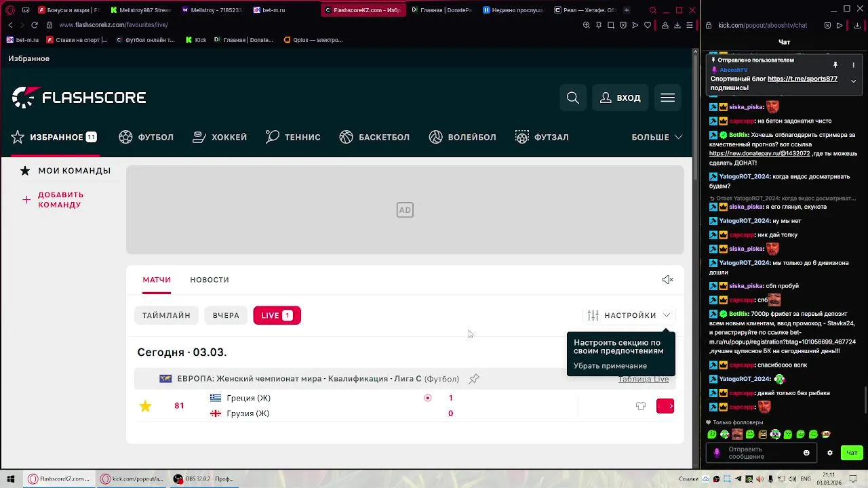Open the Футбол sport section
The height and width of the screenshot is (488, 868).
click(146, 137)
